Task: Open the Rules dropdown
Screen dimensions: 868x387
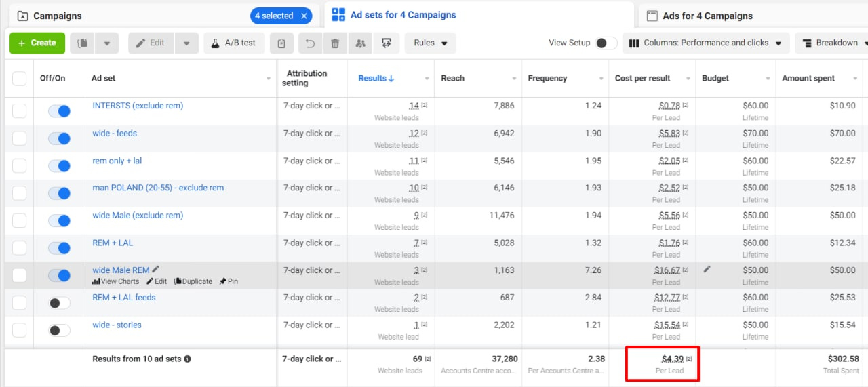Action: pos(431,43)
